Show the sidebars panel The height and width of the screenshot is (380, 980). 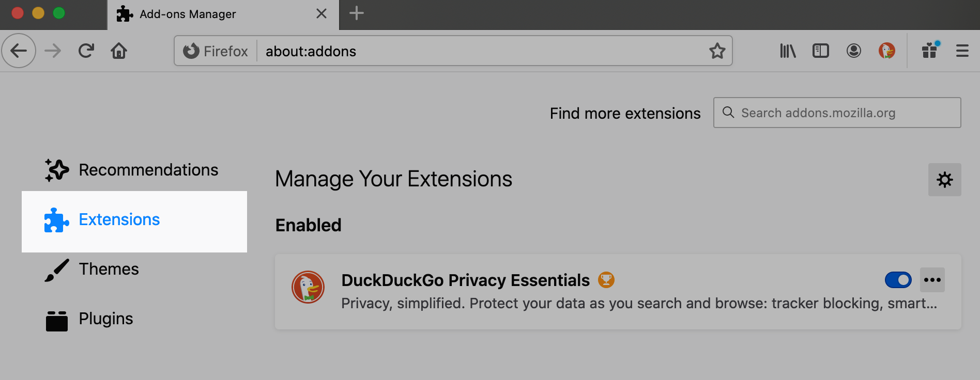point(820,51)
